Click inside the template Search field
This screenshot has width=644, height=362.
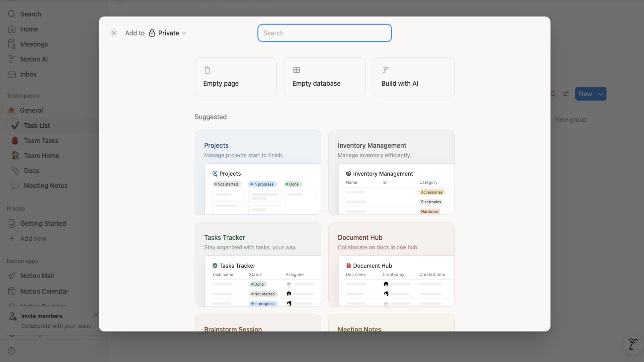tap(324, 33)
